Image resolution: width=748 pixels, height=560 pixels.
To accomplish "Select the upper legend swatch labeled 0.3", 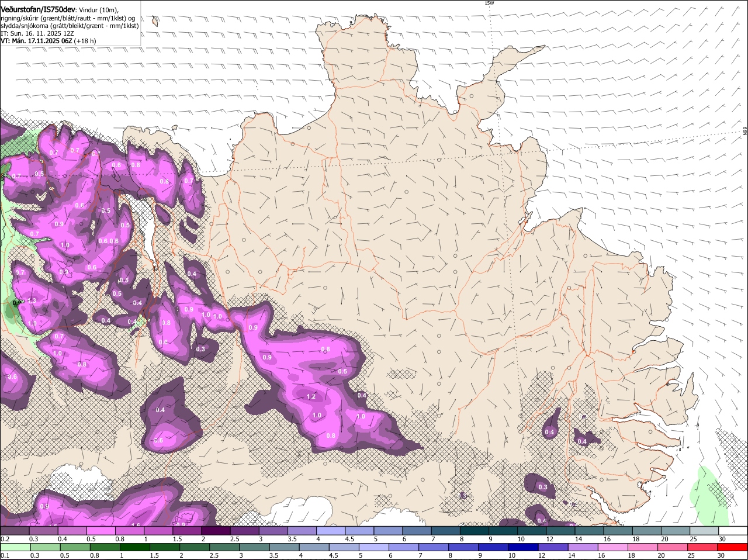I will [x=43, y=531].
